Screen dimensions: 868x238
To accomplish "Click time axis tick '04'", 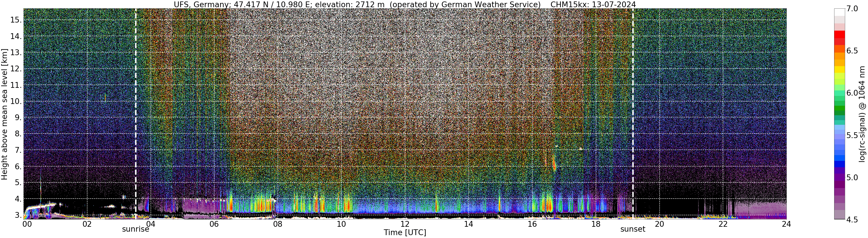I will (150, 224).
